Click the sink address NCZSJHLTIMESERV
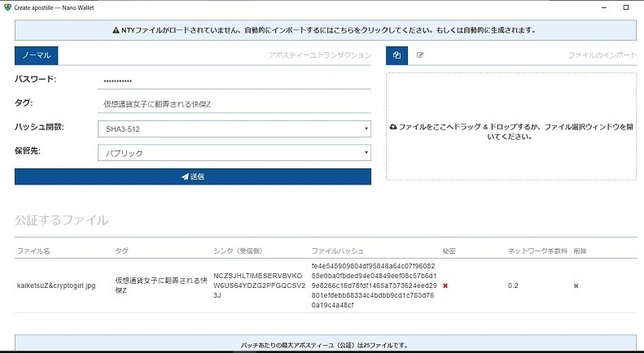The width and height of the screenshot is (644, 353). click(x=259, y=285)
